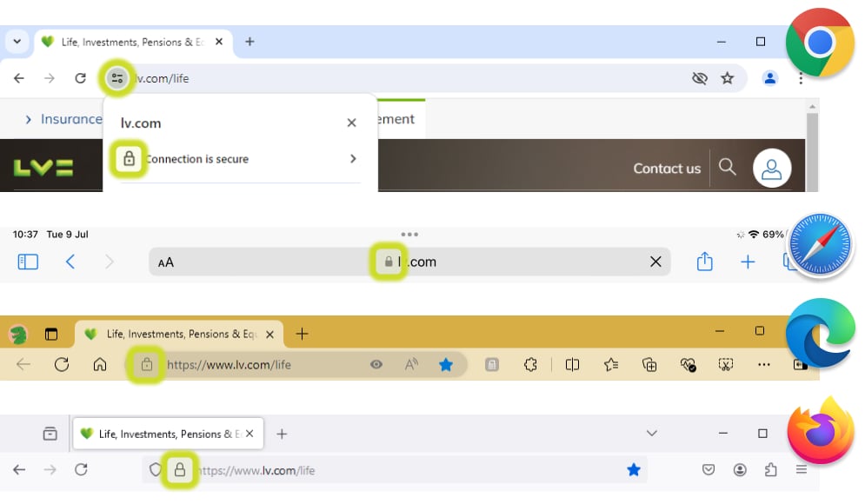Viewport: 865px width, 504px height.
Task: Toggle Edge's blue favorite star
Action: (446, 364)
